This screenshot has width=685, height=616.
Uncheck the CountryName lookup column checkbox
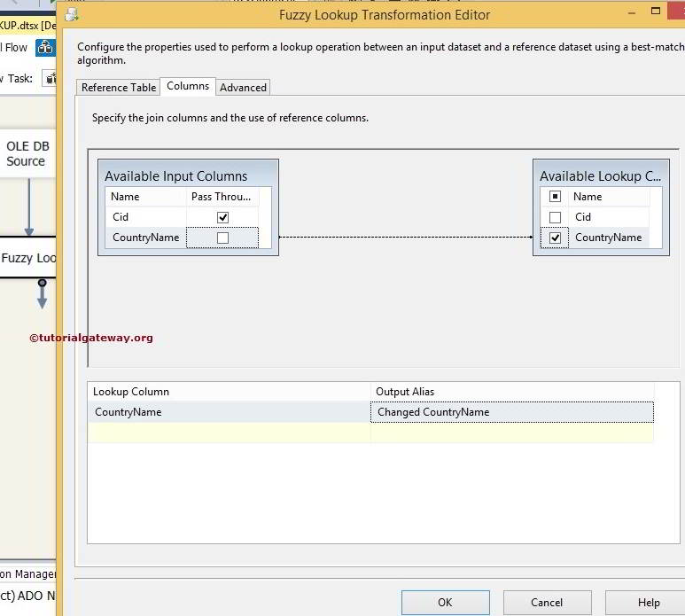point(555,238)
